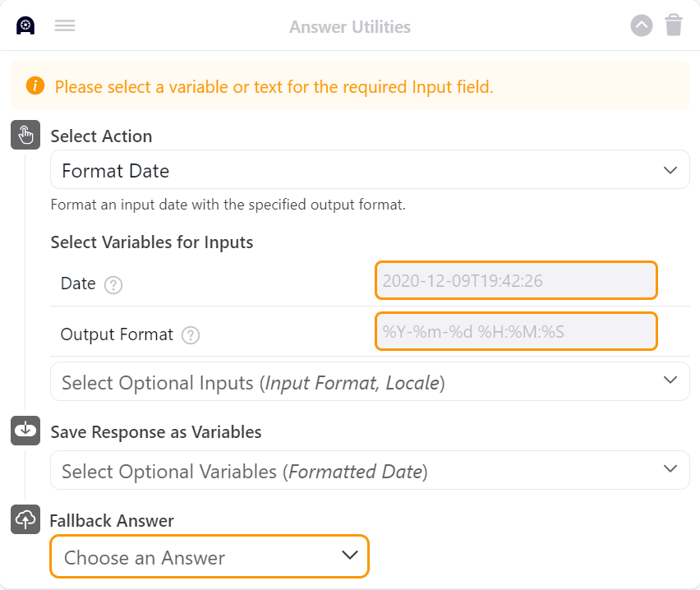Screen dimensions: 700x590
Task: Click the Select Action hand pointer icon
Action: (25, 135)
